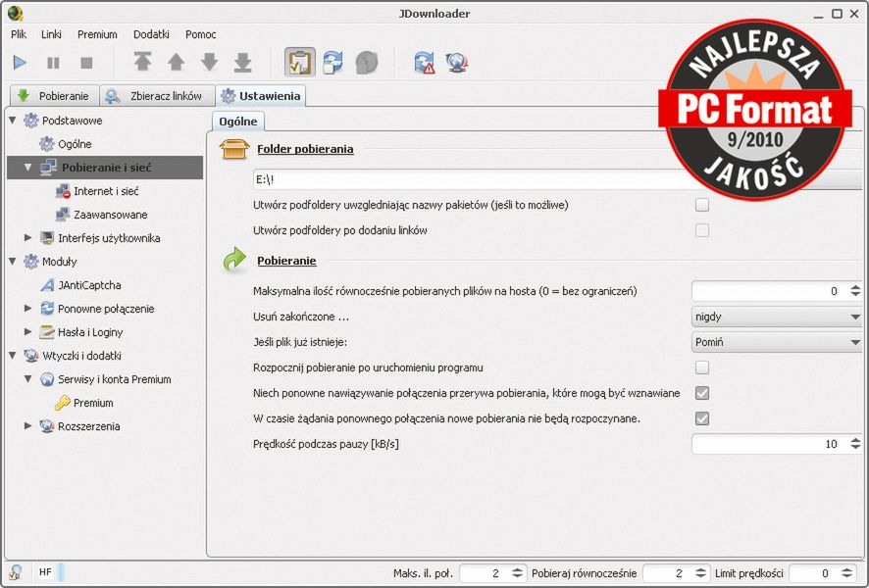
Task: Collapse the Podstawowe tree node
Action: click(x=12, y=121)
